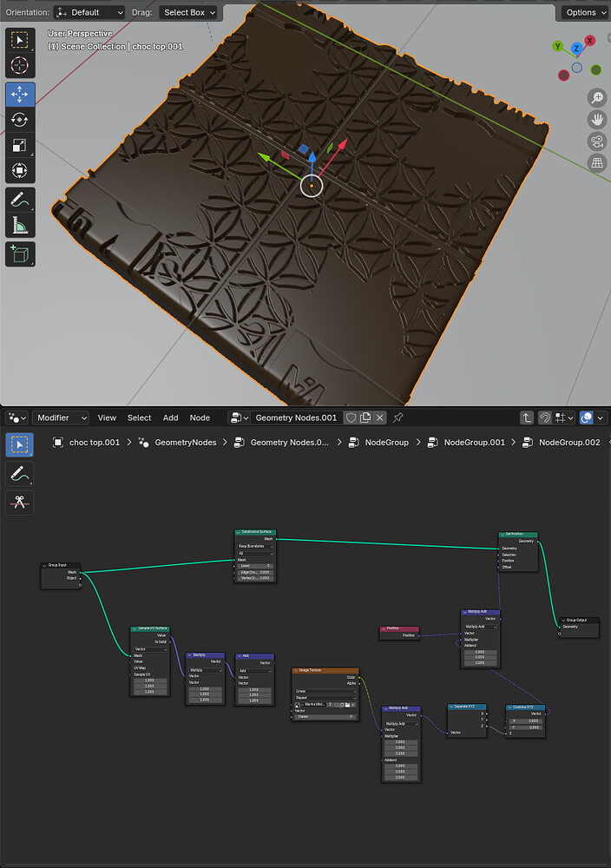Collapse the Sample UV Surface node

click(x=135, y=628)
